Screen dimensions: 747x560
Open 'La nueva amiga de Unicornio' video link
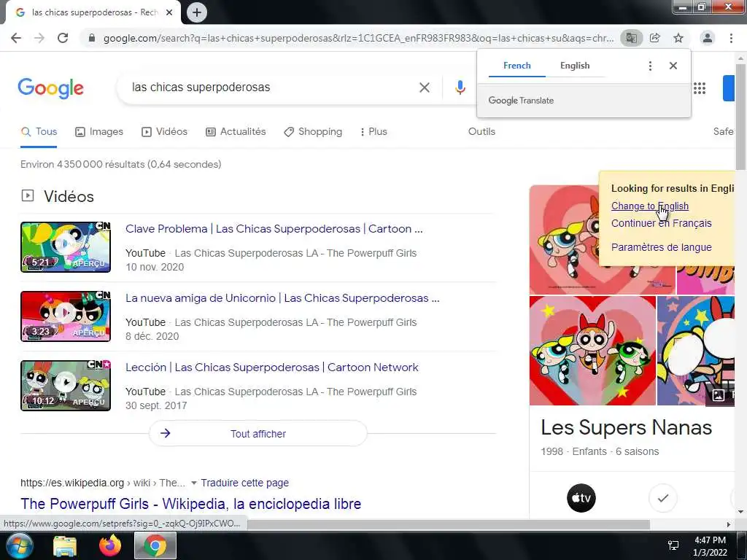282,298
